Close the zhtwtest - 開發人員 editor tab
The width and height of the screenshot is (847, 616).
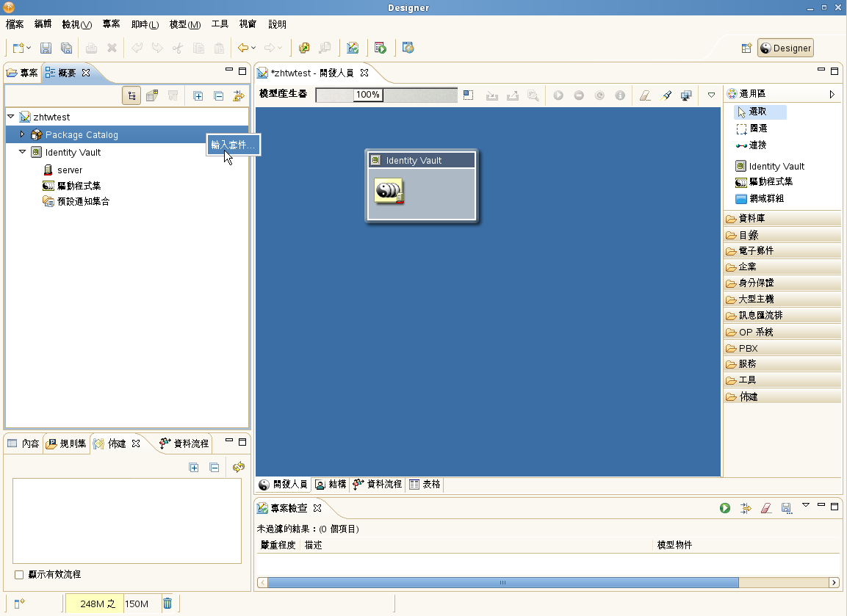364,73
